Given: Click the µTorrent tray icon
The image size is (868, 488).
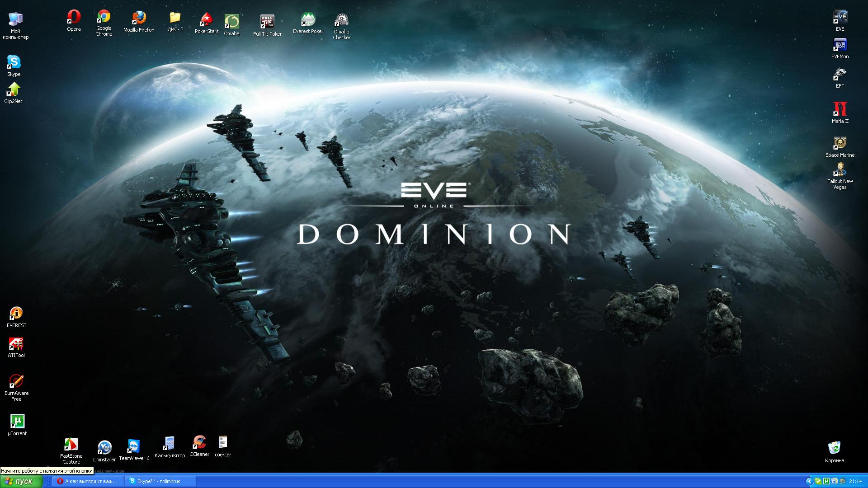Looking at the screenshot, I should pos(826,481).
